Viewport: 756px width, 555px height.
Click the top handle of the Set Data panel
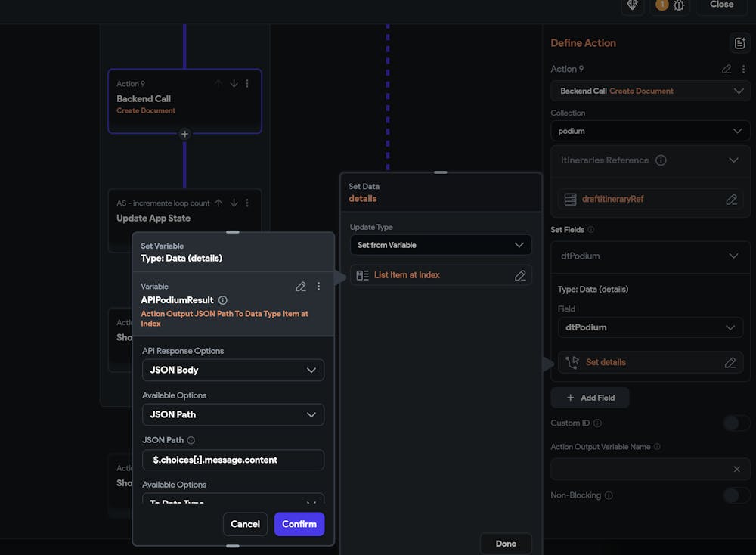pos(441,172)
